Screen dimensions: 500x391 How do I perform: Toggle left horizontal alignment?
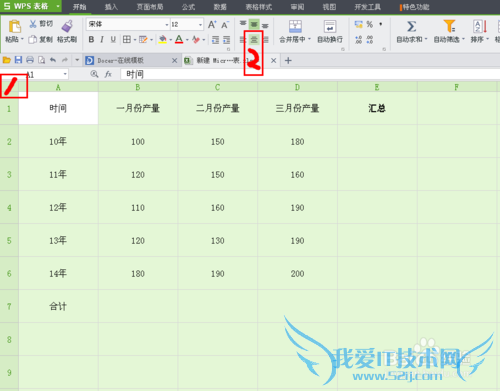243,40
